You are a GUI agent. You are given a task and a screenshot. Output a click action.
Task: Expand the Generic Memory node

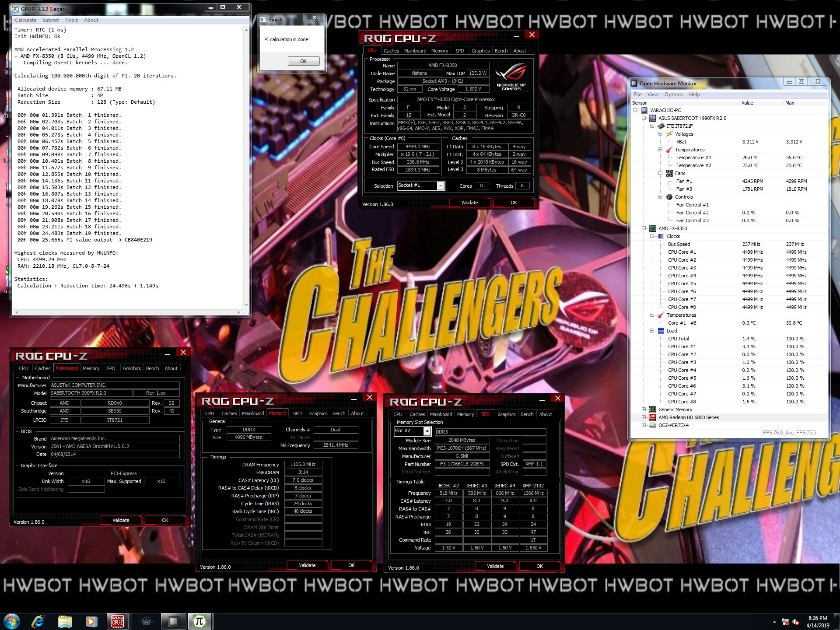coord(644,409)
